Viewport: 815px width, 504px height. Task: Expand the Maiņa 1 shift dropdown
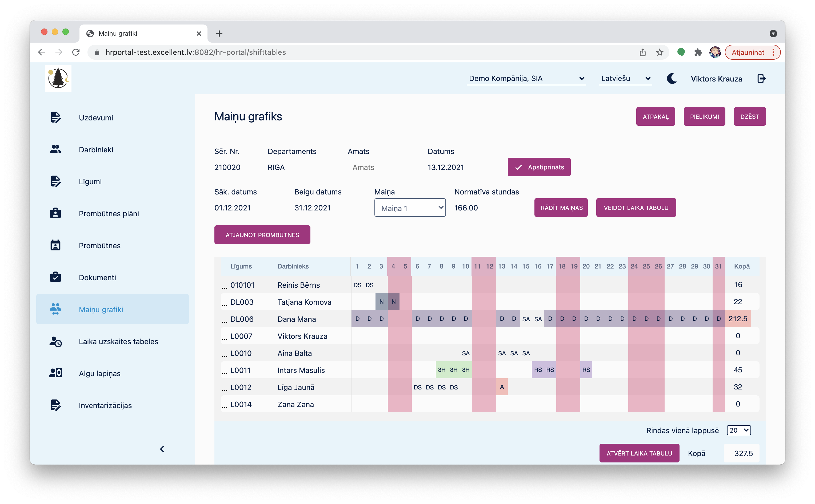[410, 208]
